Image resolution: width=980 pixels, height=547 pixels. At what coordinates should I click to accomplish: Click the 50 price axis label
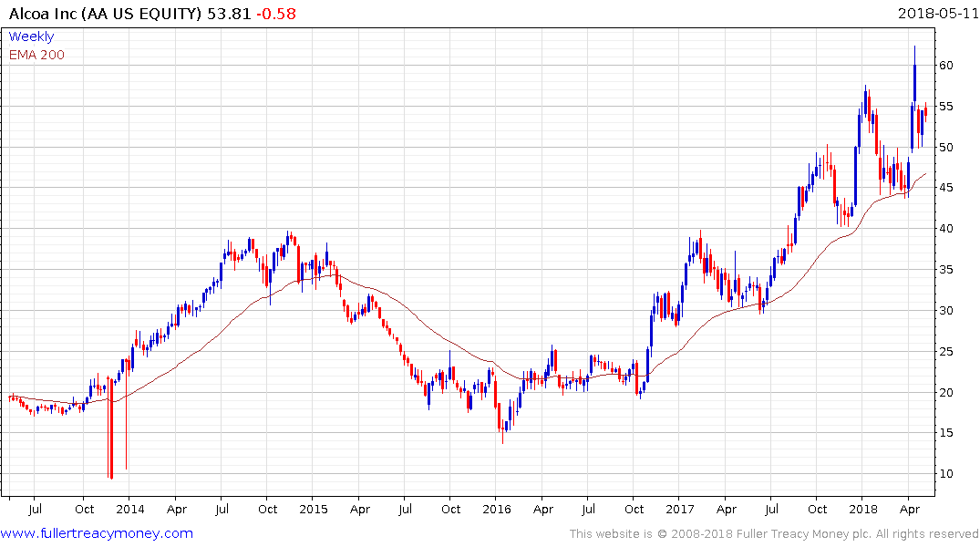click(945, 148)
